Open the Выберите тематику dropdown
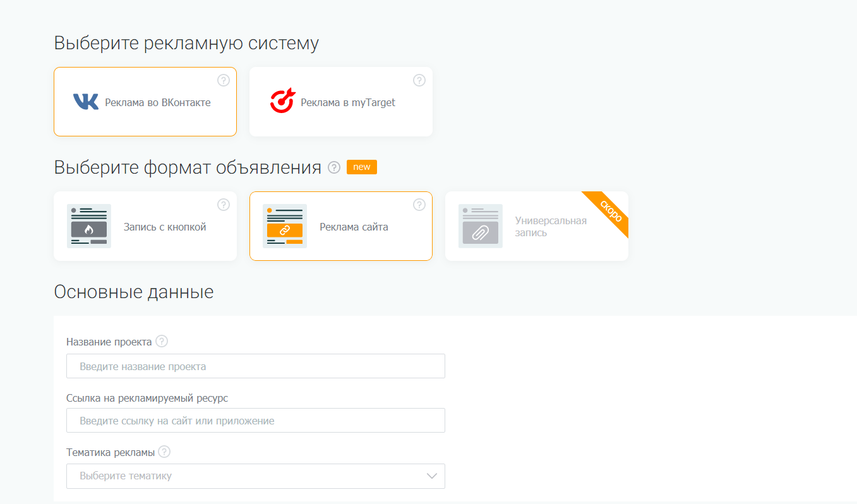 [256, 476]
